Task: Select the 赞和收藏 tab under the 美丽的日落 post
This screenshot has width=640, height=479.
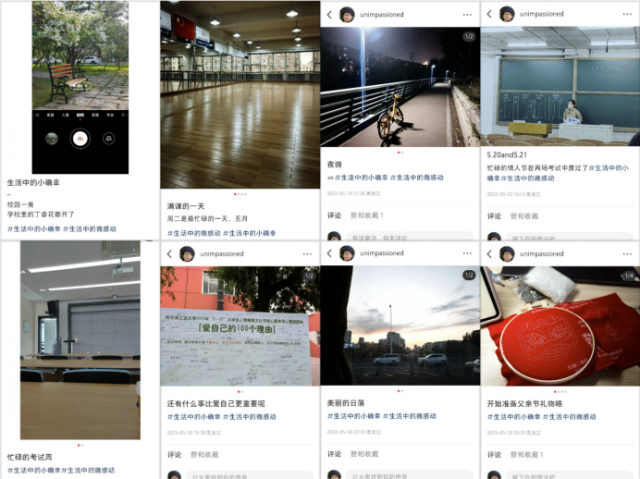Action: coord(364,454)
